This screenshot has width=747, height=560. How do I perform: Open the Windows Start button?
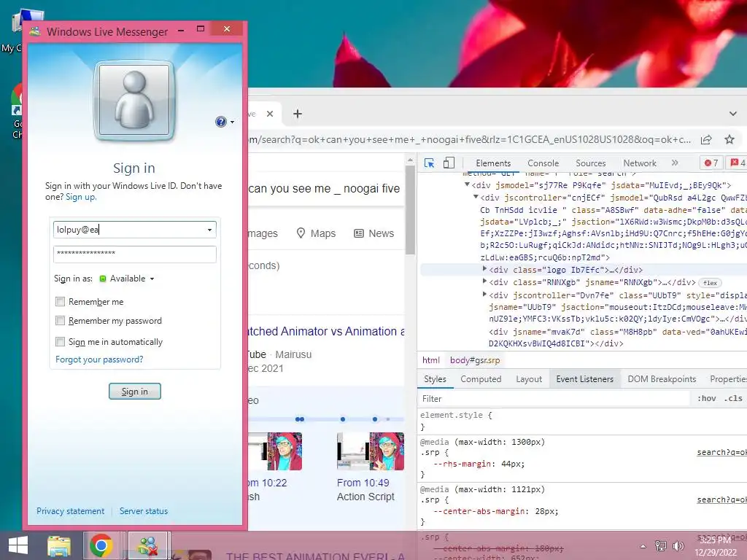pos(18,545)
